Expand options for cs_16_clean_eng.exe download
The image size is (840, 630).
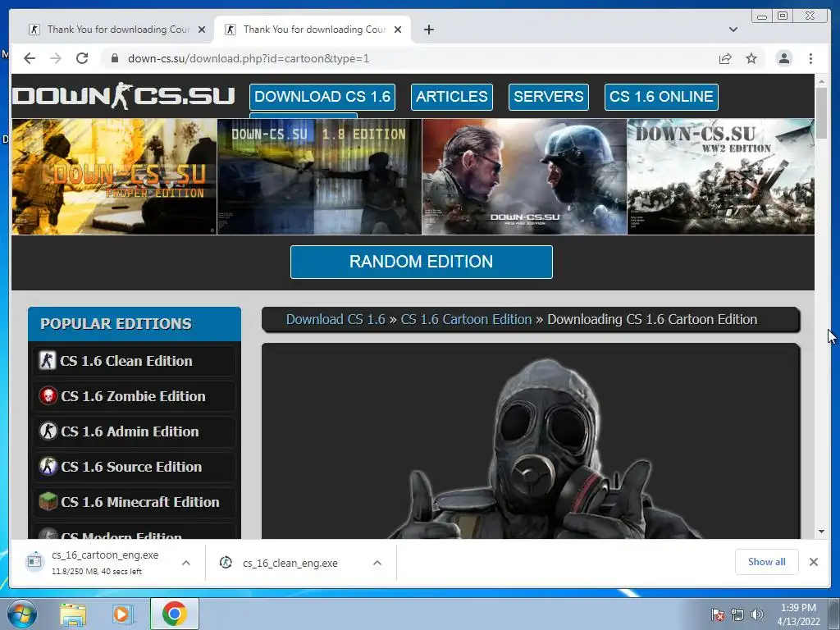pos(377,563)
